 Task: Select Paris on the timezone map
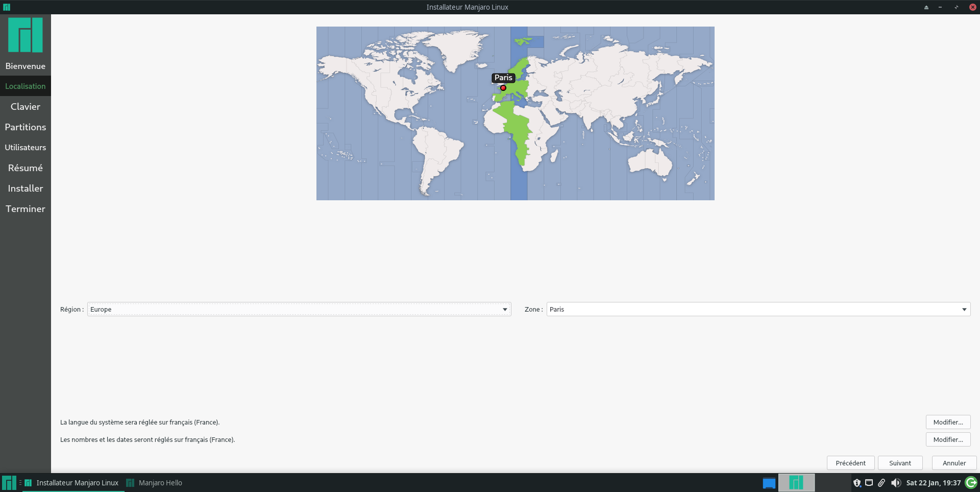point(503,88)
